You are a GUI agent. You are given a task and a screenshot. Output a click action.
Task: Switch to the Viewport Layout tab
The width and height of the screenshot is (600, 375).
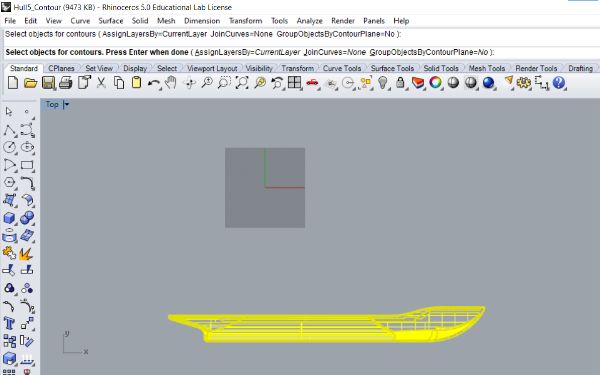212,68
